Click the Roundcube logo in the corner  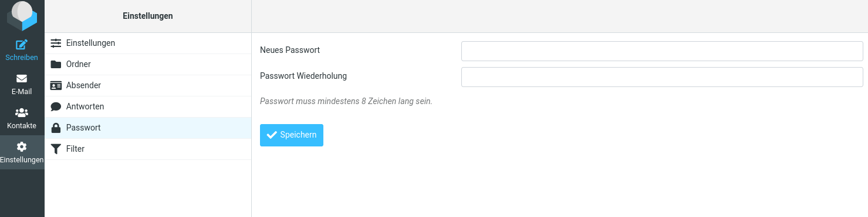pos(22,16)
